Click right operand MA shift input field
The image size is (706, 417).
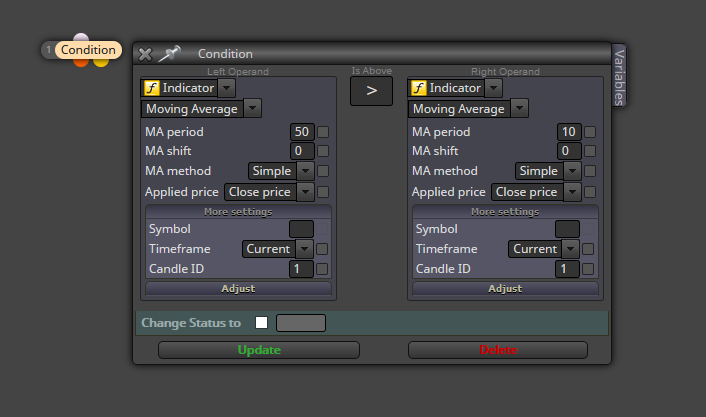pos(569,150)
